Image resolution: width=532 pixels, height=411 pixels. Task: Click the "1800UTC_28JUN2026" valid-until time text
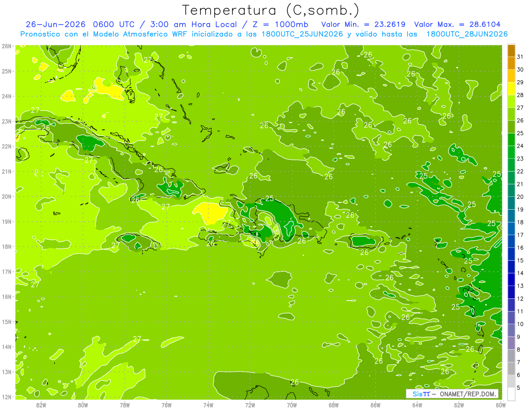click(x=467, y=34)
